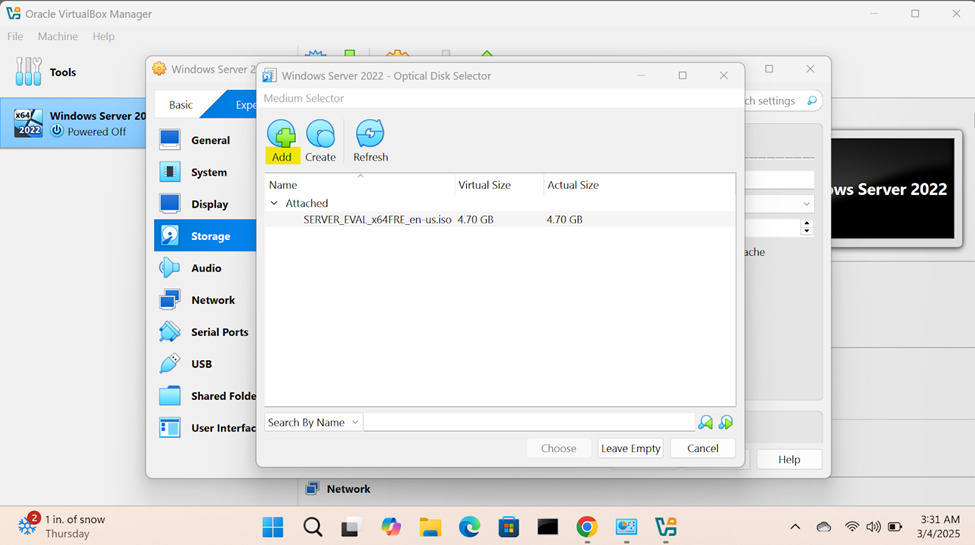
Task: Open System settings category
Action: coord(205,172)
